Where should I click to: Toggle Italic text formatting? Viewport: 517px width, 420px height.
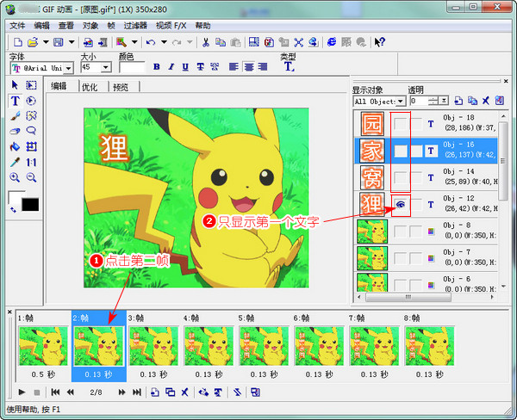pyautogui.click(x=171, y=67)
